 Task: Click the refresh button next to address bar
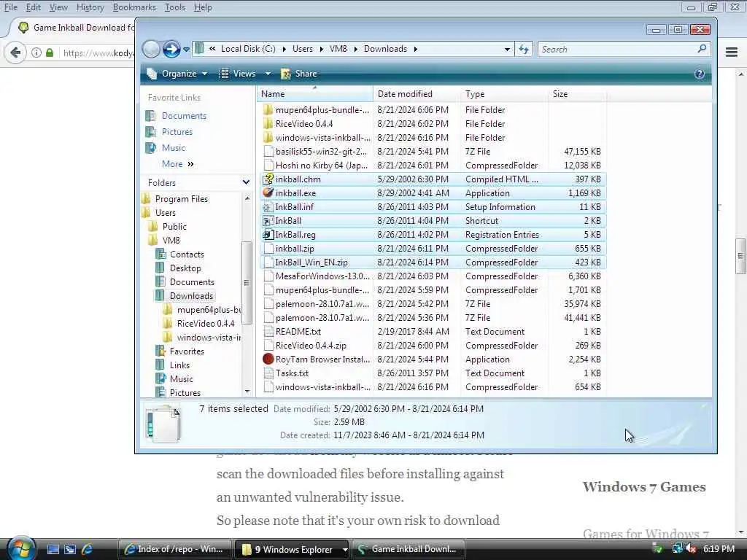tap(524, 49)
